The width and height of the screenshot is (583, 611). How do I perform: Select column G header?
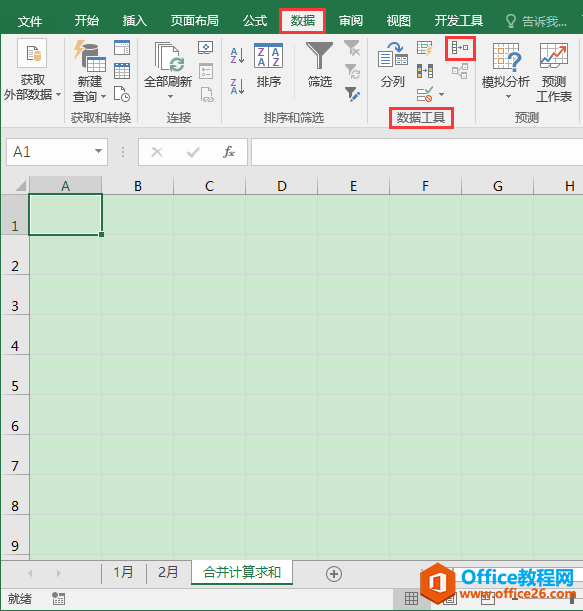click(498, 186)
